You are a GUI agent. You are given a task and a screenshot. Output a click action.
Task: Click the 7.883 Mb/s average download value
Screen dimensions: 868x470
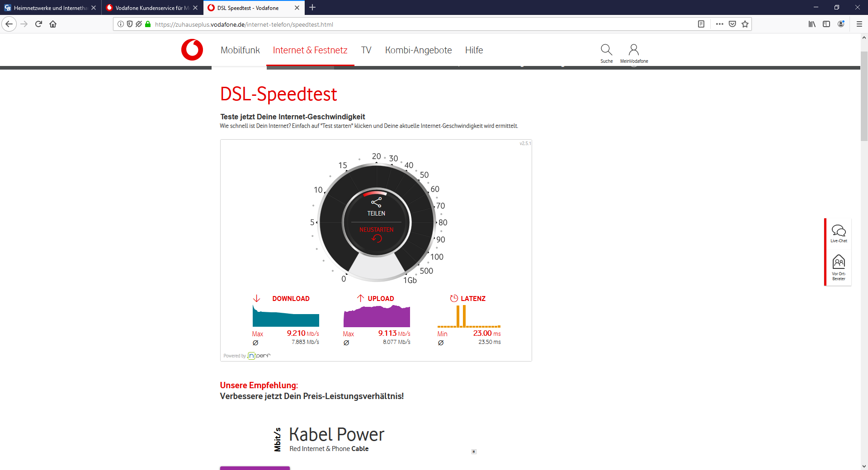[x=305, y=342]
